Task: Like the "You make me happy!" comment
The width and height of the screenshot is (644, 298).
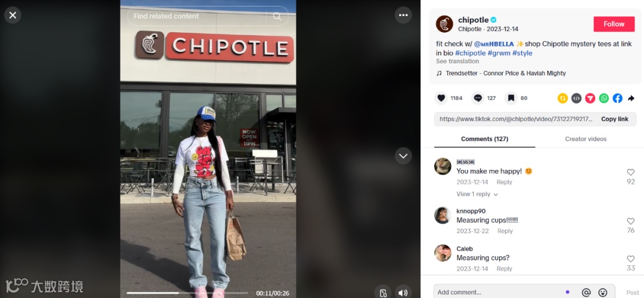Action: (630, 172)
